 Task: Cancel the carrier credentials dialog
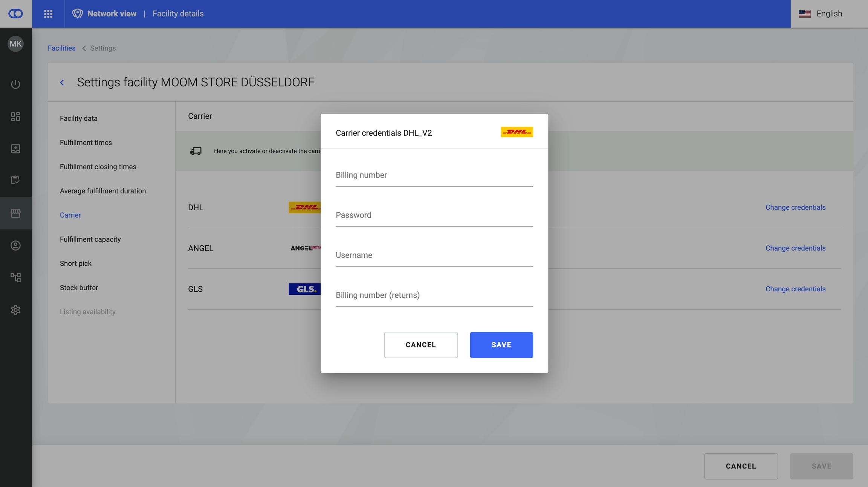tap(420, 345)
